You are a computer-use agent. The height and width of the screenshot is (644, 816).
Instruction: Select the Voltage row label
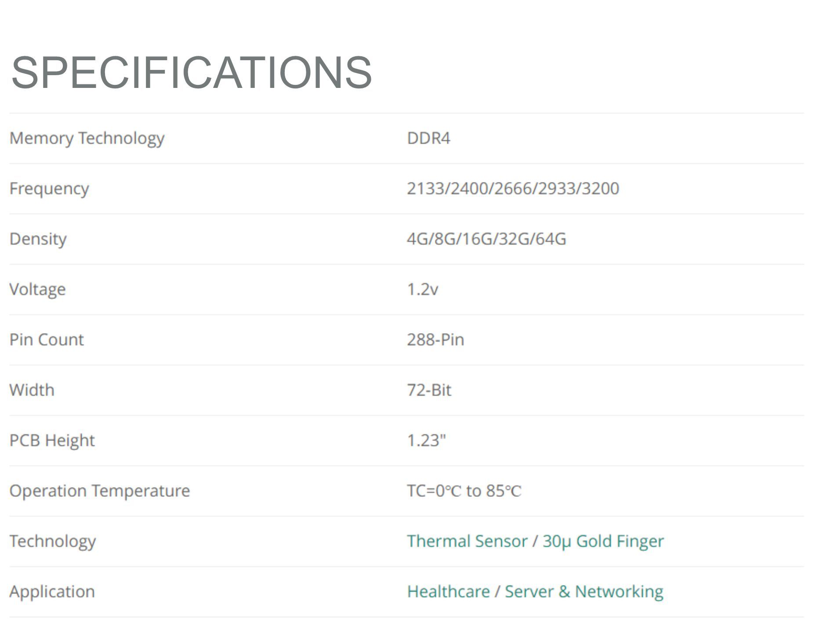(x=38, y=289)
